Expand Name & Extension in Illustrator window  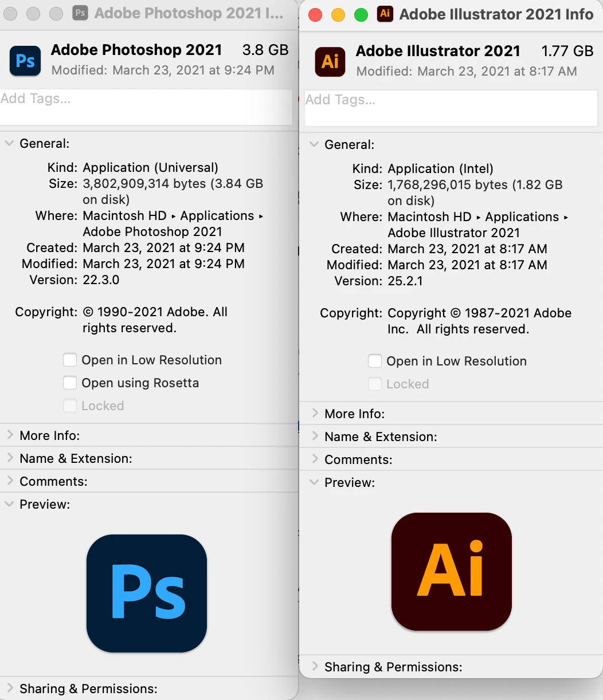[314, 436]
